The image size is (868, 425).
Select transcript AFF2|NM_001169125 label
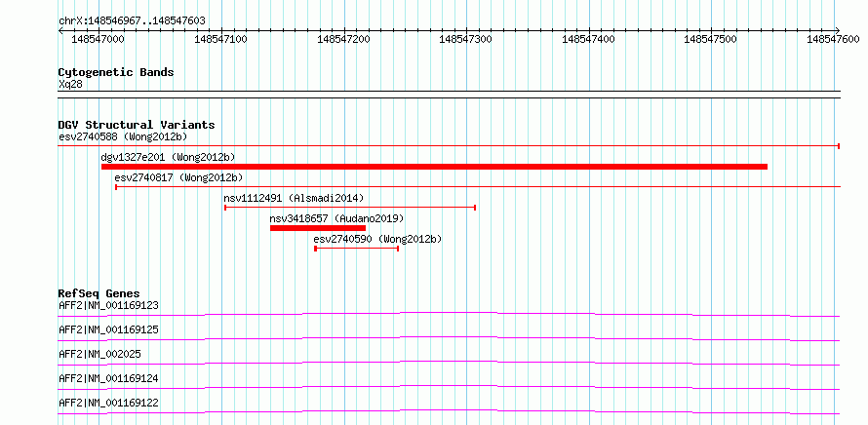pos(108,329)
